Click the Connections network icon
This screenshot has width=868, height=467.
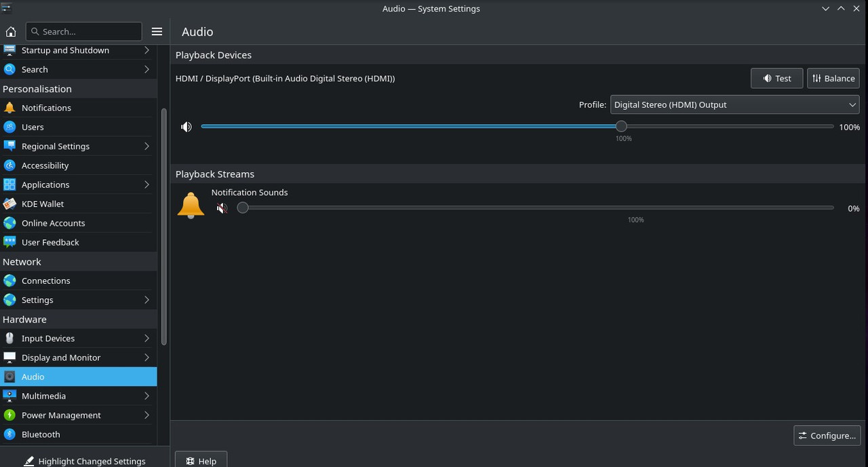pyautogui.click(x=9, y=281)
